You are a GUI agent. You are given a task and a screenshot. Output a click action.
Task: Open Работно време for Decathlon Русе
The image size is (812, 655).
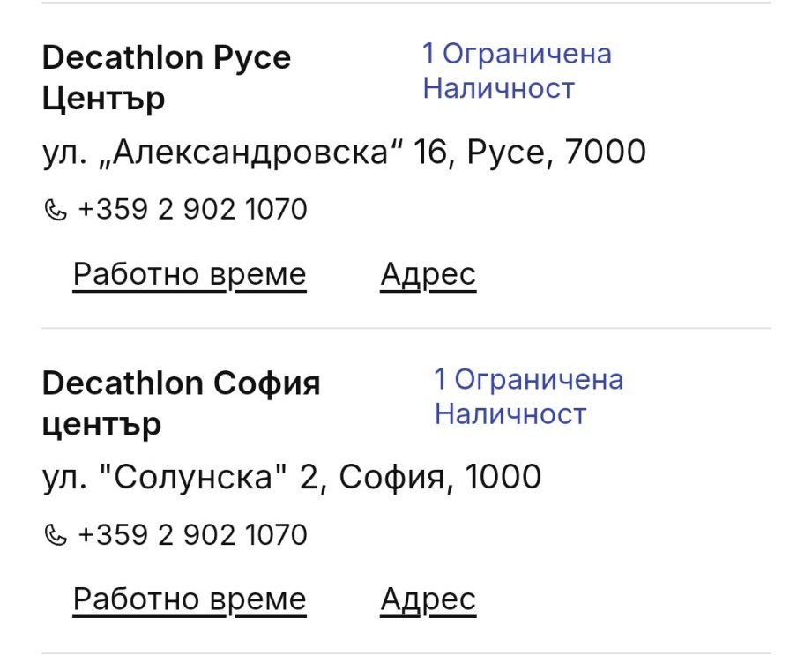(190, 274)
